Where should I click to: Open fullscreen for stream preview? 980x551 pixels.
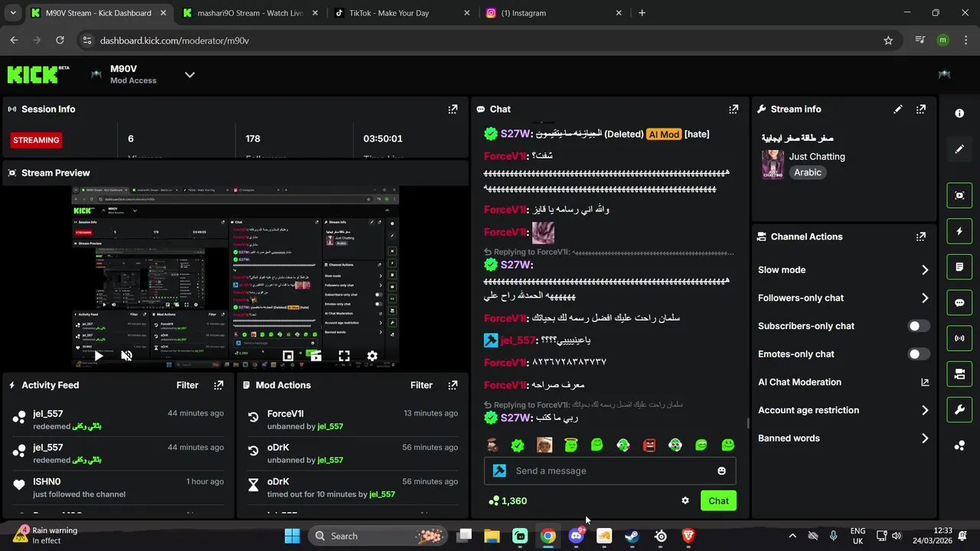pos(344,356)
